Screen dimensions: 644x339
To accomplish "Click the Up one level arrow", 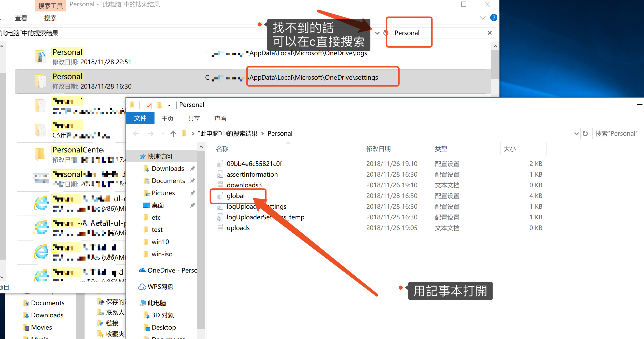I will [x=173, y=134].
